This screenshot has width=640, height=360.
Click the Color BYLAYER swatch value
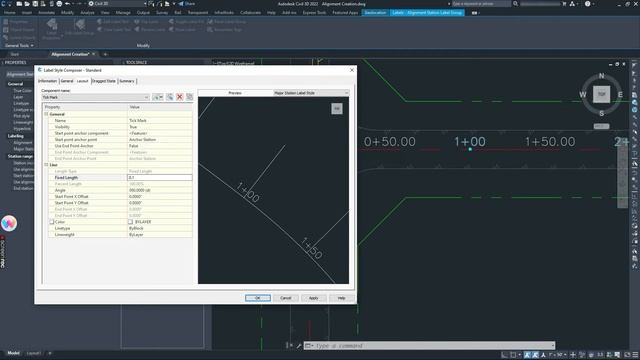click(160, 222)
